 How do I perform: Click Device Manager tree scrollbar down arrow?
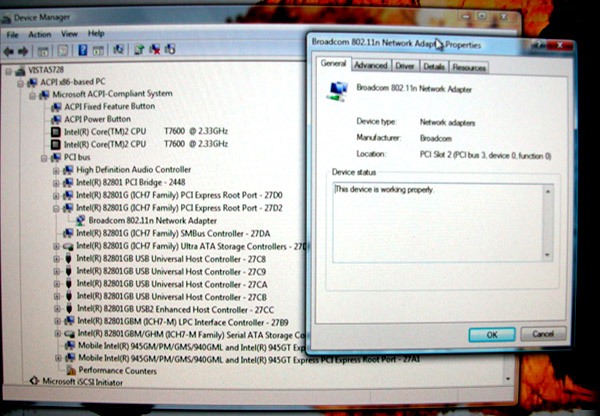coord(508,378)
